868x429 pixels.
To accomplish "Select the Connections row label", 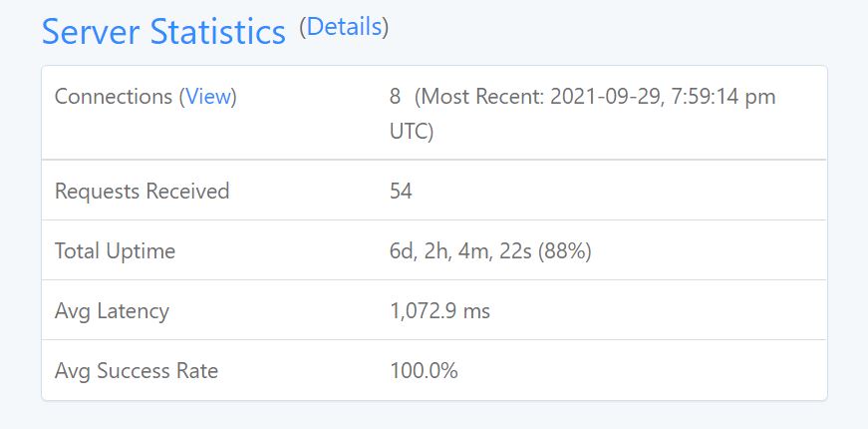I will (x=145, y=97).
